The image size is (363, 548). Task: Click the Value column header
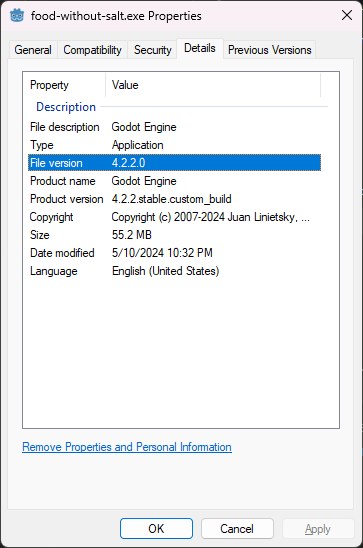coord(213,85)
